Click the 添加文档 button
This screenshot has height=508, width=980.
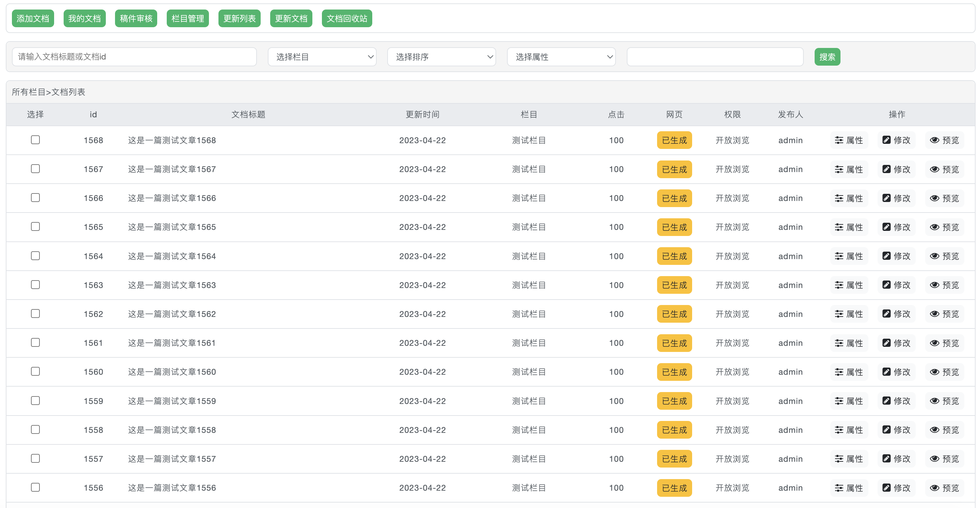(33, 19)
